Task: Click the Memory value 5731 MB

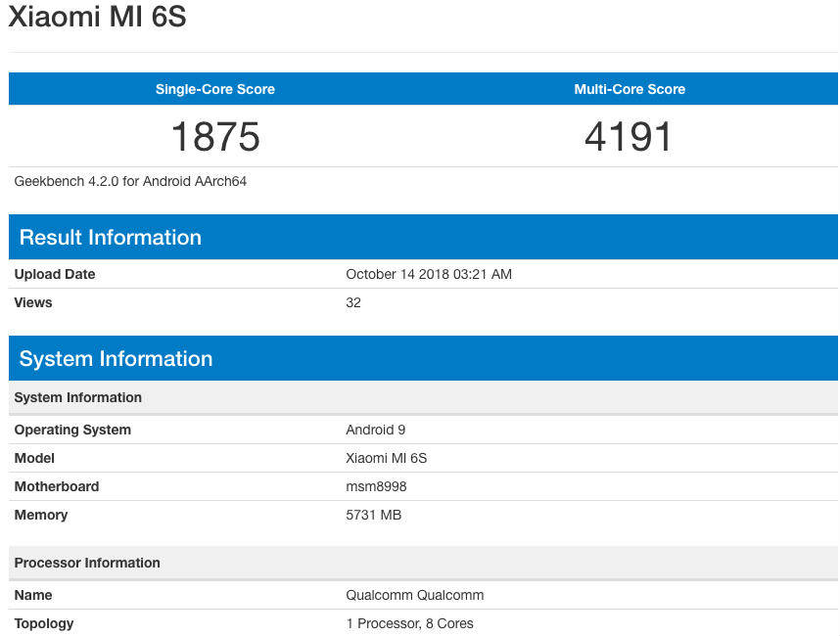Action: 374,515
